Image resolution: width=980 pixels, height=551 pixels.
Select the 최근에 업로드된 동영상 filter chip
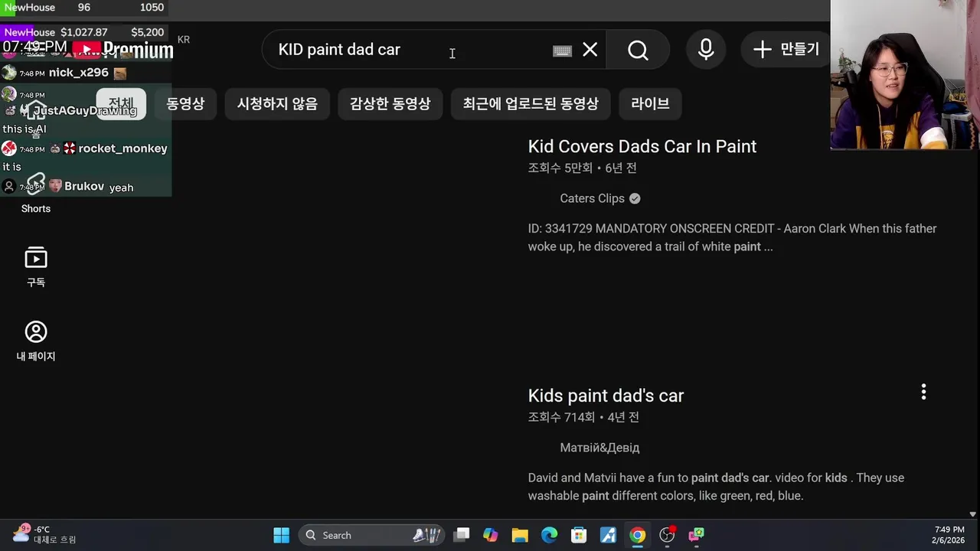click(531, 103)
